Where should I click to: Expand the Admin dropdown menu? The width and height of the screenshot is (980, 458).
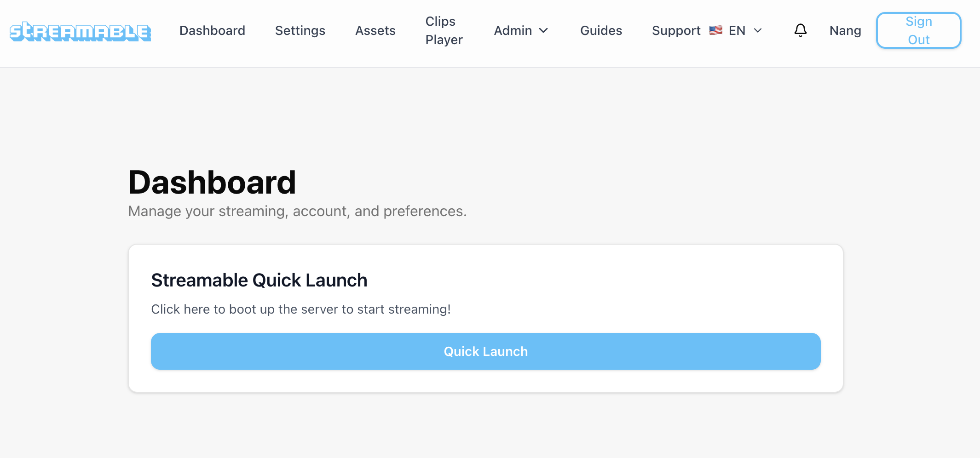point(521,30)
